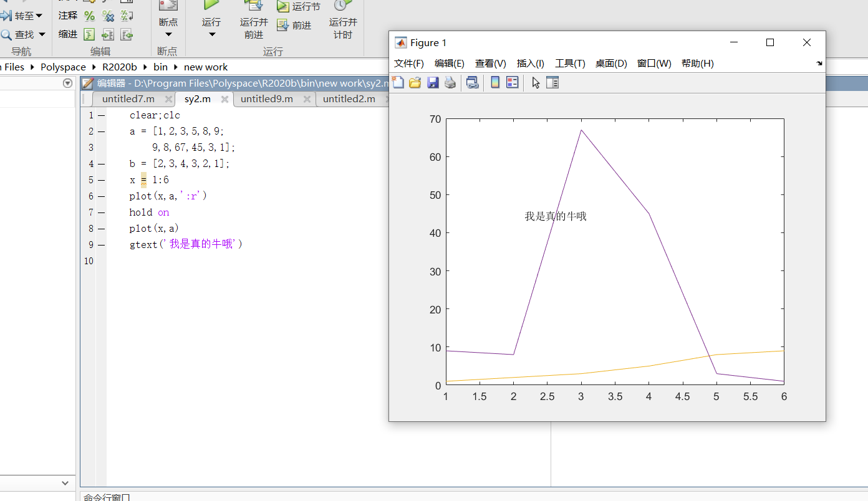Click the MATLAB logo in Figure 1 title bar

tap(401, 42)
